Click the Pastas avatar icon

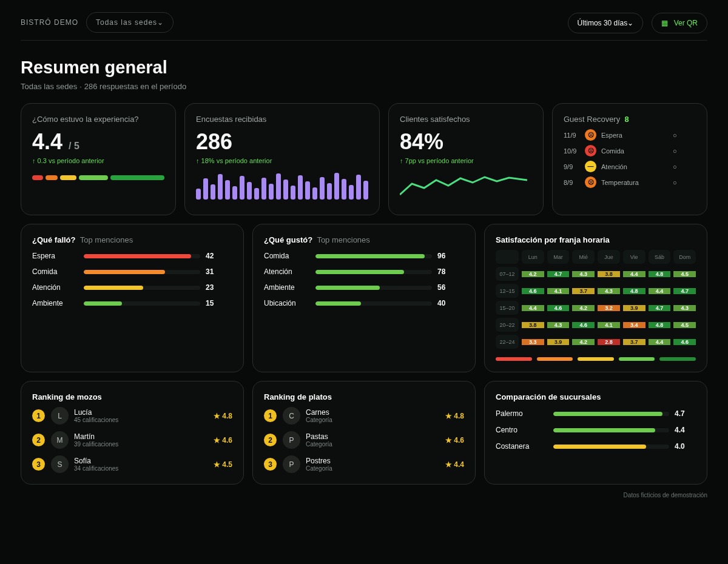tap(291, 440)
